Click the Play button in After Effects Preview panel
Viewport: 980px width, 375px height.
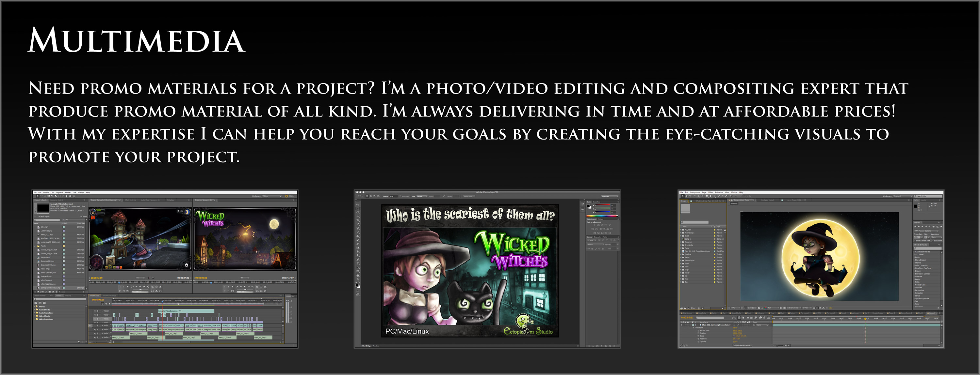pos(922,227)
